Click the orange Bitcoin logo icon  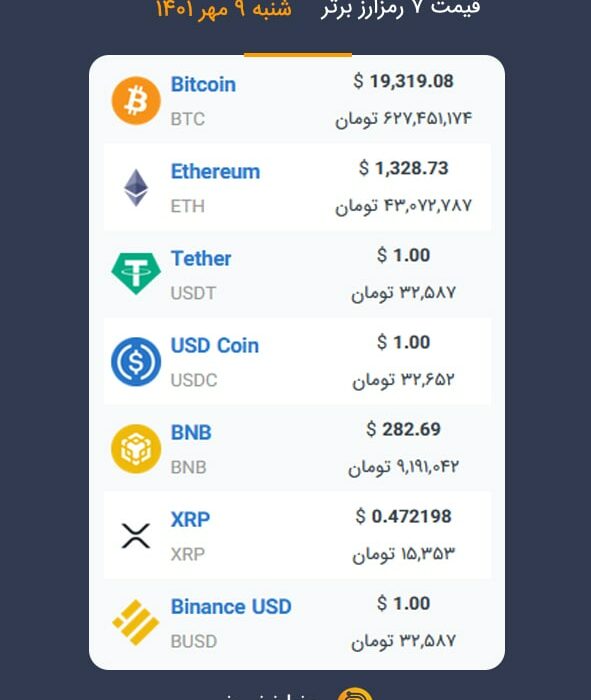pos(136,100)
